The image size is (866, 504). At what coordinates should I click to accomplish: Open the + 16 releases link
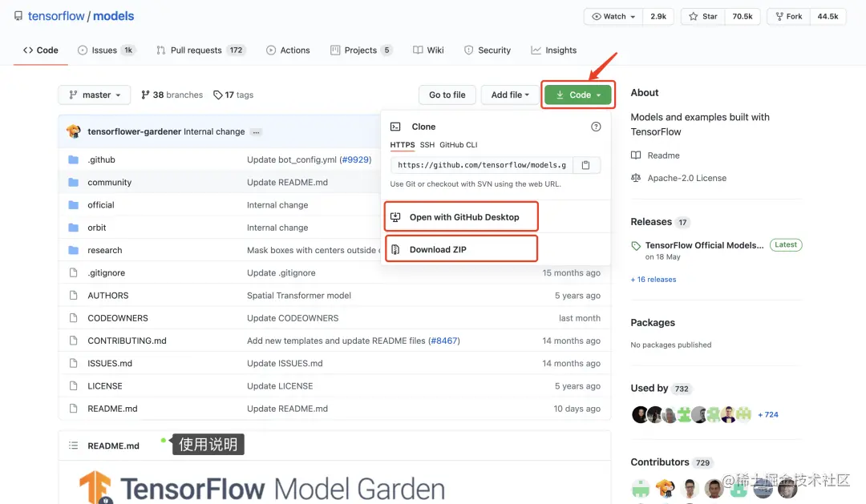pos(654,279)
